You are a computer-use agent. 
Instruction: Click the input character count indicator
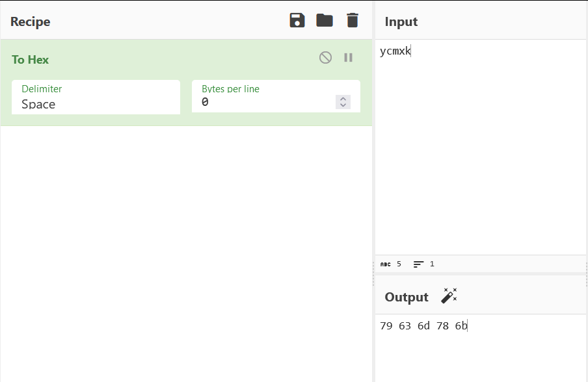pyautogui.click(x=391, y=264)
